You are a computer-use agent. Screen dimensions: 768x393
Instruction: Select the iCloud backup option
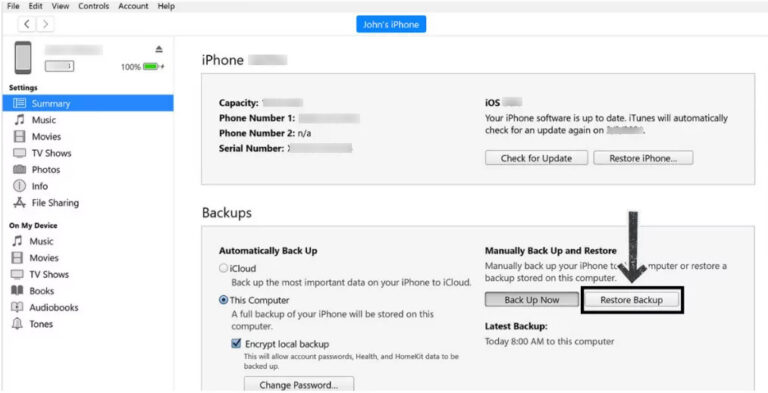[x=223, y=269]
